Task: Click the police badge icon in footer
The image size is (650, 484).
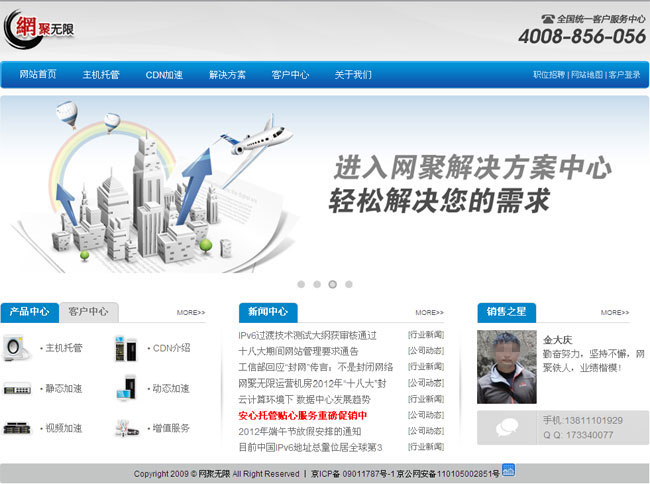Action: click(x=508, y=471)
